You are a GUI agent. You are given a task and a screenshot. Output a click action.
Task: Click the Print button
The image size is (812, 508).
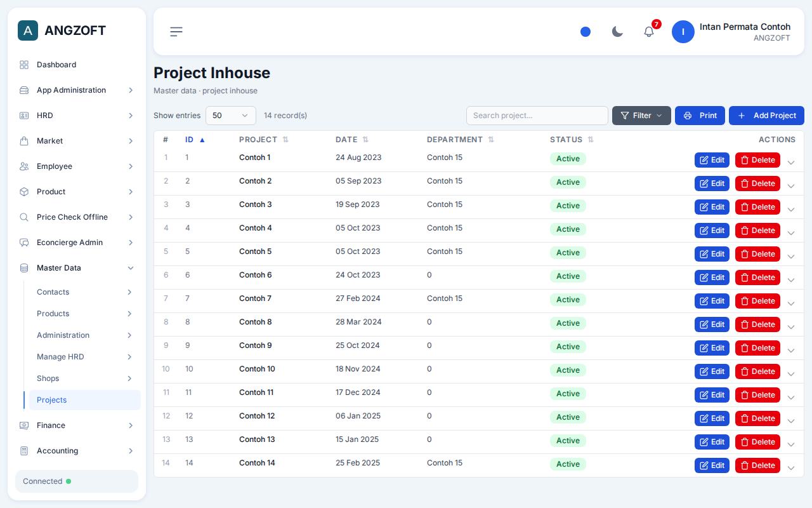point(700,116)
